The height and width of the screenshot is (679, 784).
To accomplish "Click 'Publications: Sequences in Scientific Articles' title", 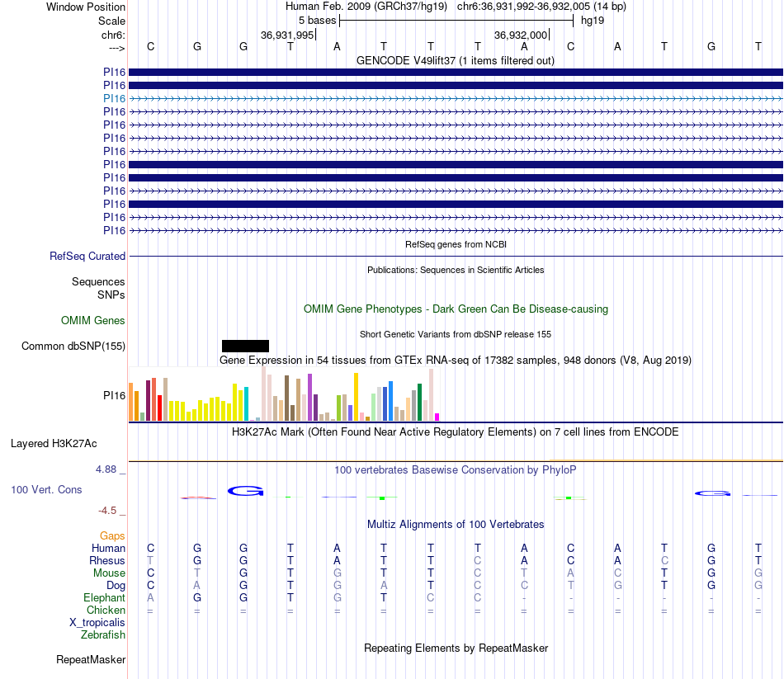I will coord(456,270).
